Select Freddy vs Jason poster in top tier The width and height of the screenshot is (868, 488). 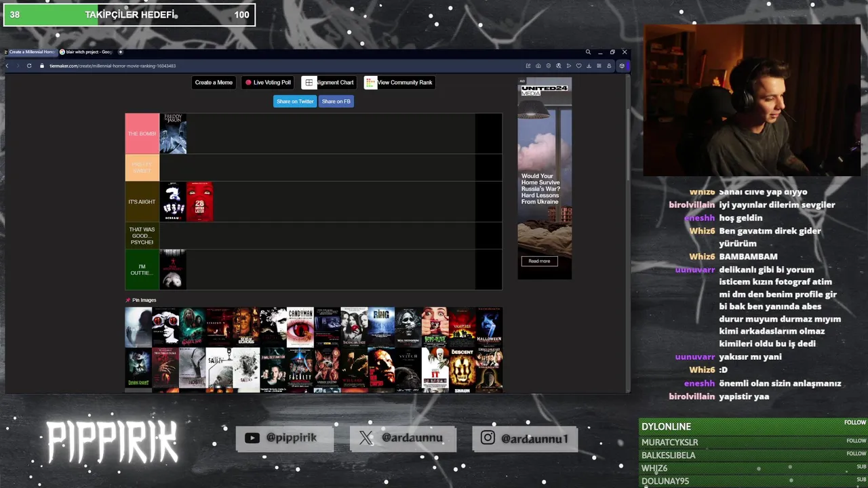(x=173, y=134)
